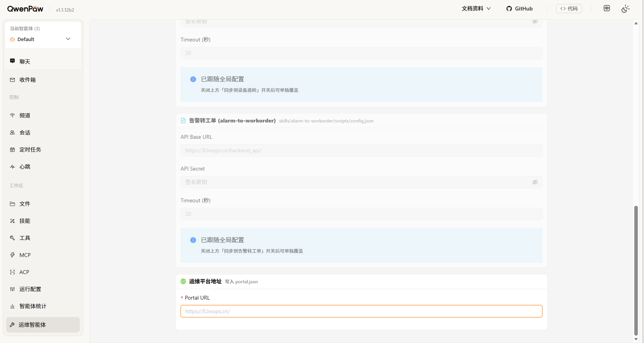This screenshot has height=343, width=644.
Task: Click the 运维平台地址 globe icon
Action: (x=183, y=281)
